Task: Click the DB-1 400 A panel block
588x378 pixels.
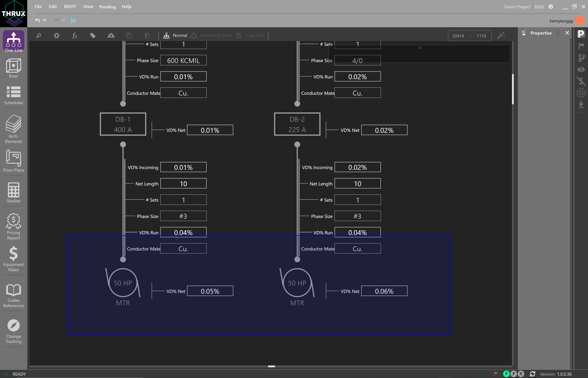Action: click(x=123, y=124)
